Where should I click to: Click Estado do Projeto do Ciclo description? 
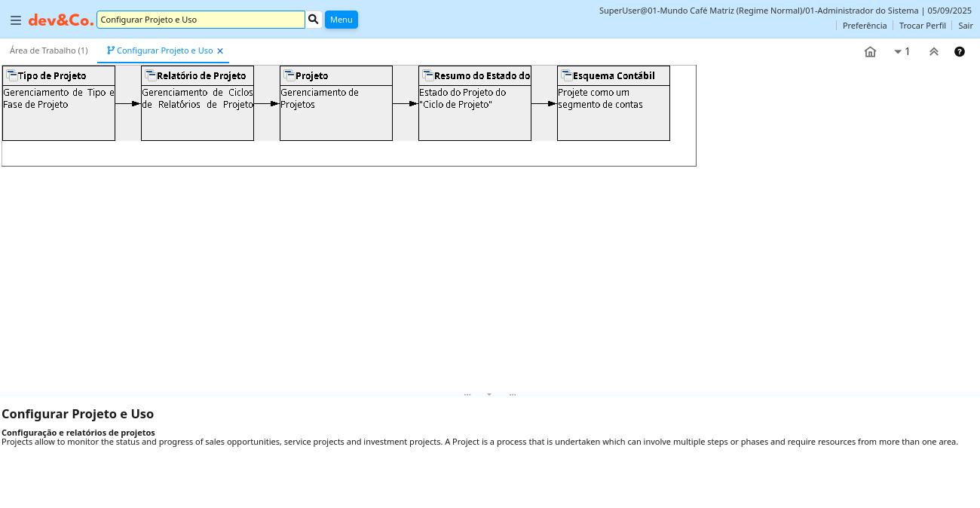463,98
